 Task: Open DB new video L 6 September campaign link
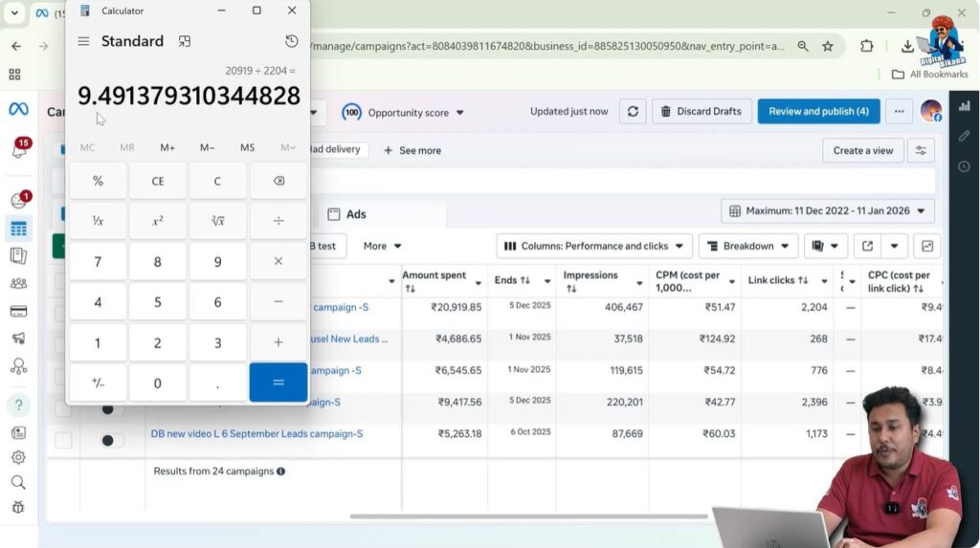(x=256, y=433)
